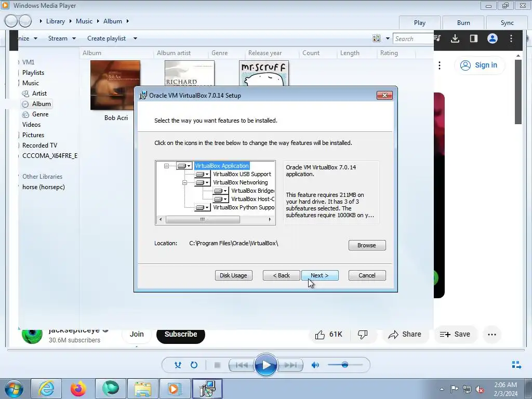Open Playlists in the library sidebar

click(33, 73)
